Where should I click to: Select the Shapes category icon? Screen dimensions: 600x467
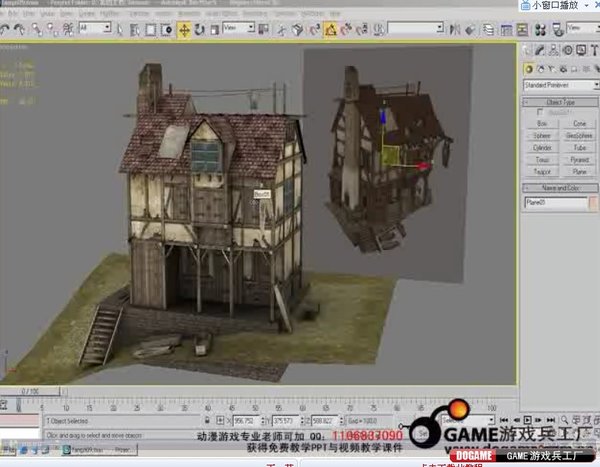click(x=540, y=67)
